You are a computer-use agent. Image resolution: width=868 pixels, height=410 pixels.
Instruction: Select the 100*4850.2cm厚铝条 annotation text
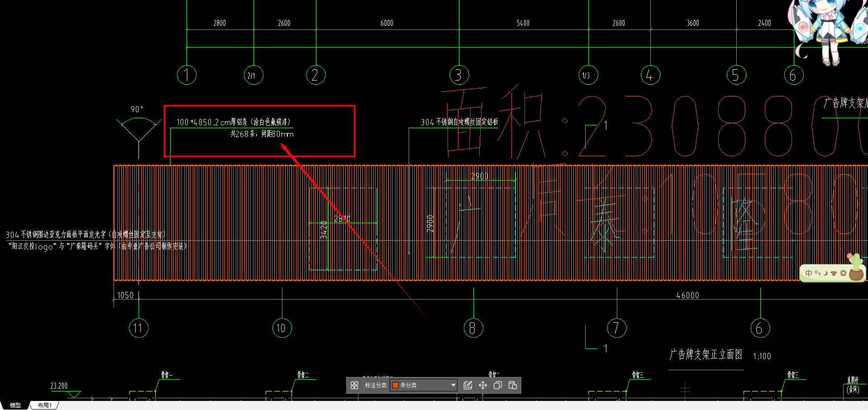coord(234,122)
